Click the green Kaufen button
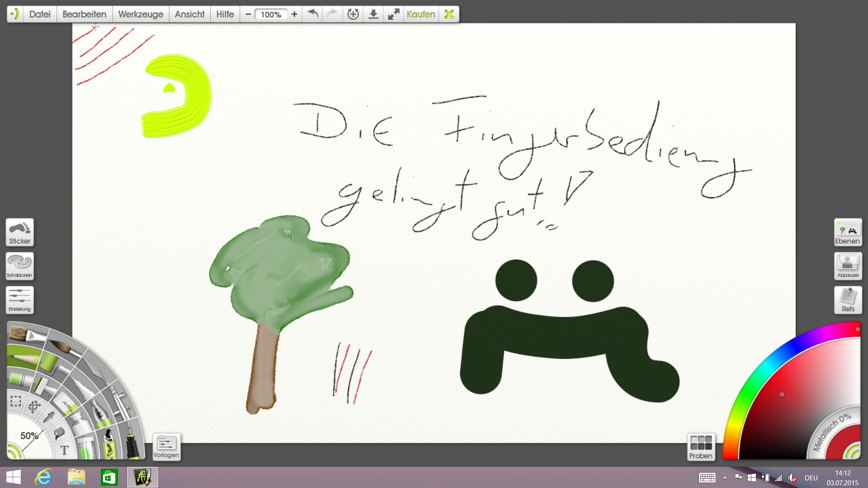Screen dimensions: 868x488 (x=420, y=14)
